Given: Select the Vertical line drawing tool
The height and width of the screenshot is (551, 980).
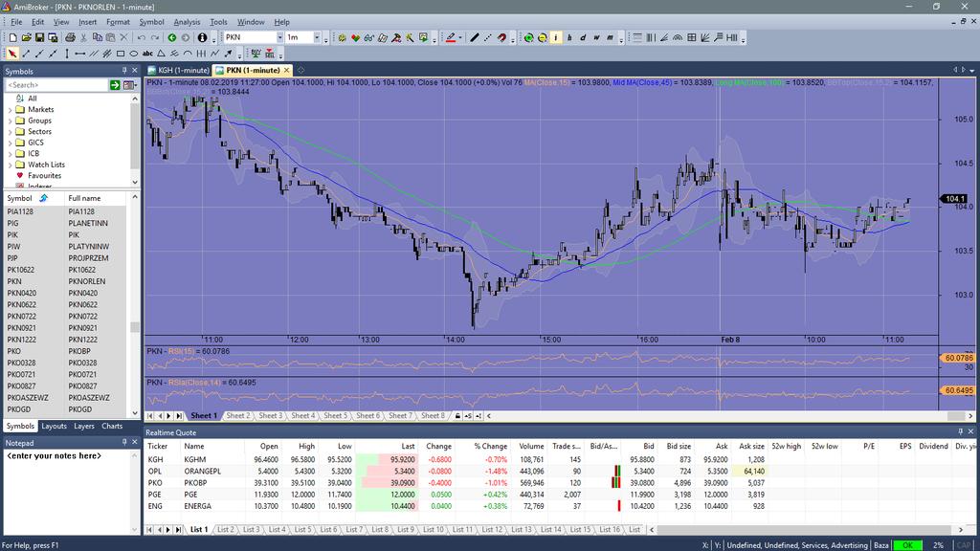Looking at the screenshot, I should tap(67, 54).
